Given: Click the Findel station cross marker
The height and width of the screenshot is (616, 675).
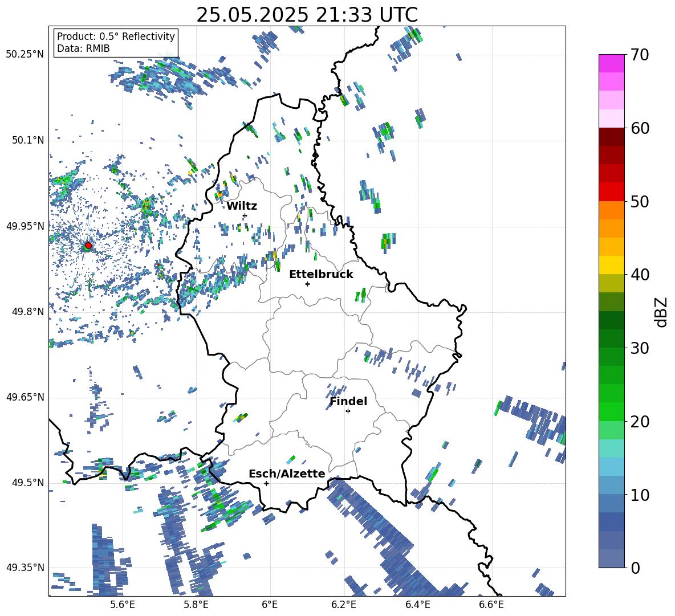Looking at the screenshot, I should coord(348,411).
